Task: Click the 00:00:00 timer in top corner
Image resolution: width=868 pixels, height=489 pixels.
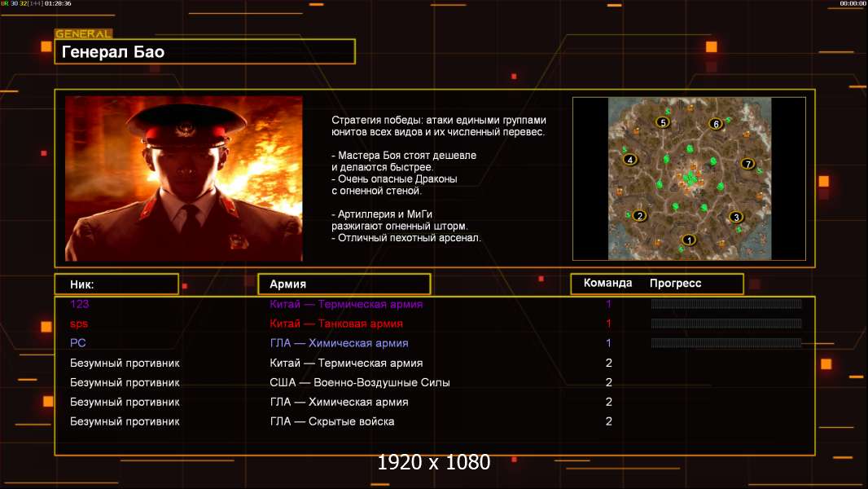Action: pos(853,3)
